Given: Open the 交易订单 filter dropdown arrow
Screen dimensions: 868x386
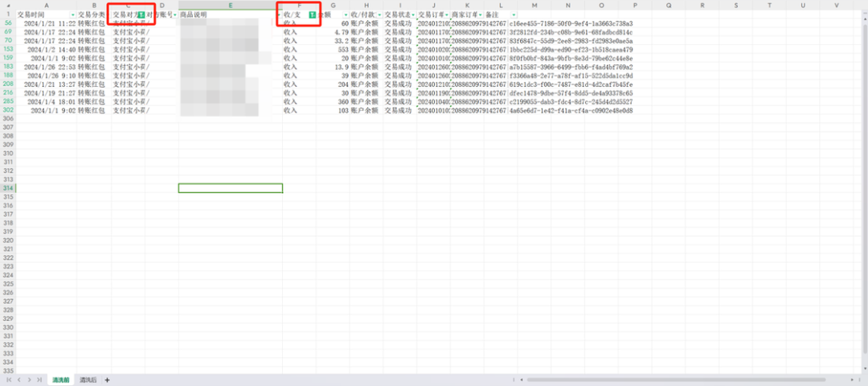Looking at the screenshot, I should tap(446, 15).
